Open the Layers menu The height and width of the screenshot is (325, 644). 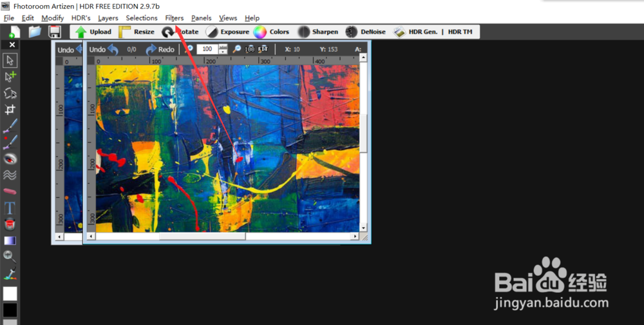coord(108,18)
